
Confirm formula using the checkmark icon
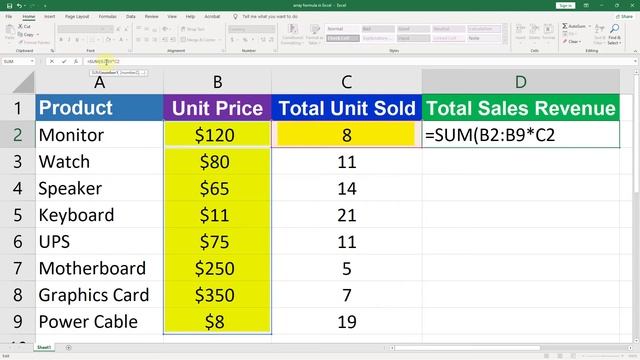pos(64,61)
